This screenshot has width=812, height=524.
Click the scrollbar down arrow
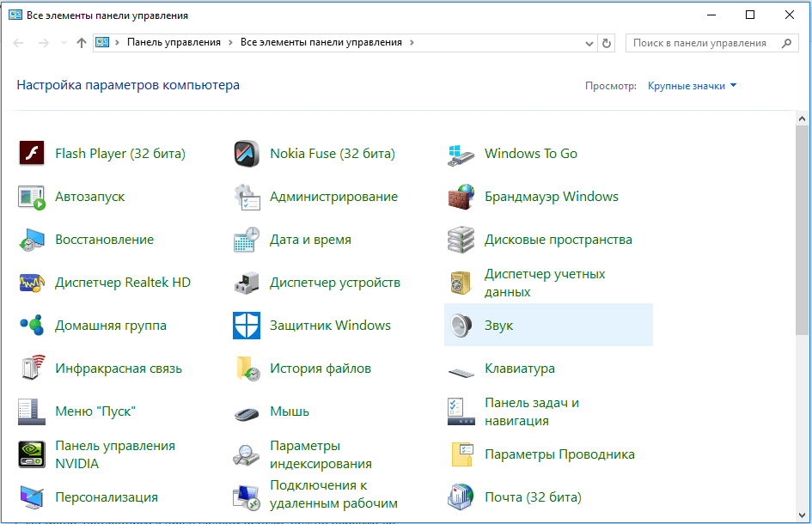click(x=803, y=515)
